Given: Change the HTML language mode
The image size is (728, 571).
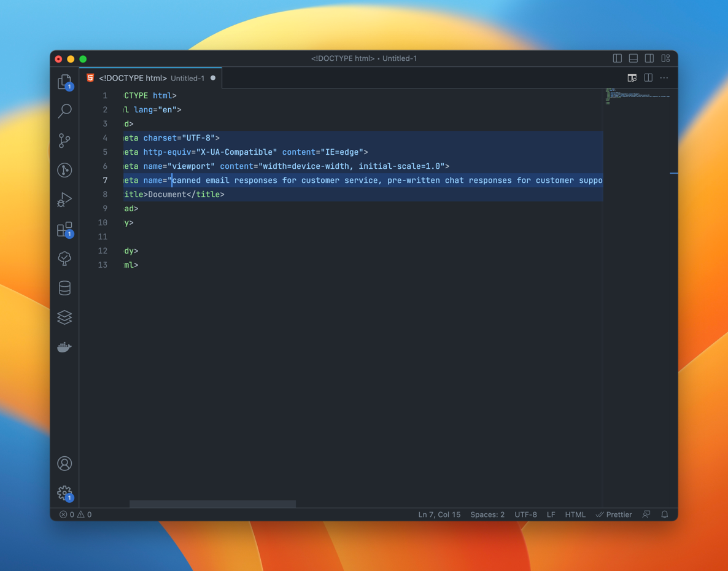Looking at the screenshot, I should coord(575,515).
